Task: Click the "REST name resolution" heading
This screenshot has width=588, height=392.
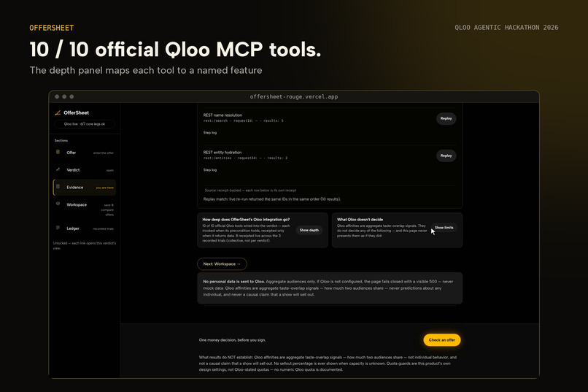Action: 223,115
